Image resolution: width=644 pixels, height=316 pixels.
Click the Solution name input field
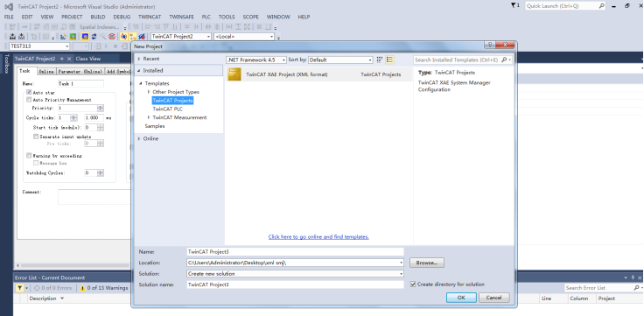coord(295,284)
